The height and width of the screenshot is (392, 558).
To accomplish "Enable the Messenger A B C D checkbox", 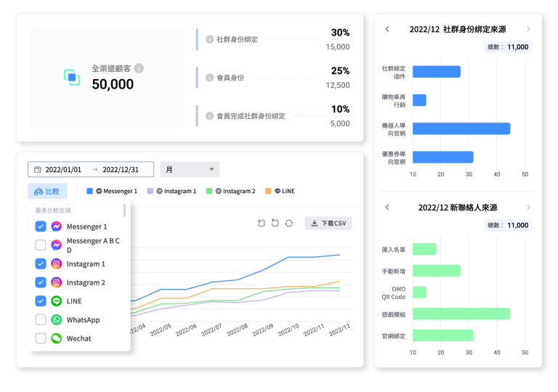I will coord(41,245).
